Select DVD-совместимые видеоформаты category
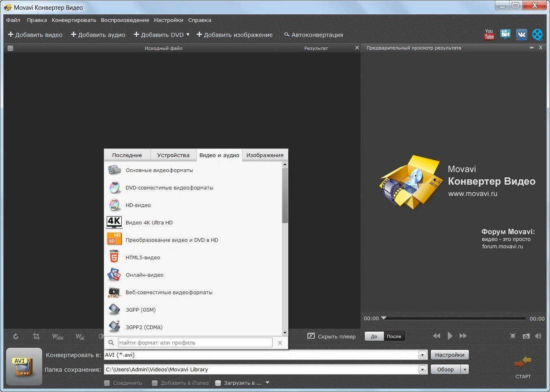This screenshot has height=392, width=550. pyautogui.click(x=193, y=187)
